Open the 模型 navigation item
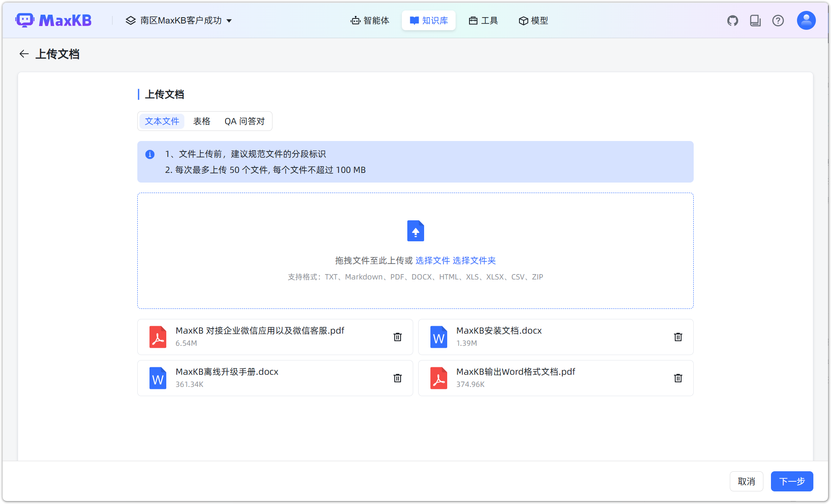The width and height of the screenshot is (831, 504). click(x=533, y=21)
